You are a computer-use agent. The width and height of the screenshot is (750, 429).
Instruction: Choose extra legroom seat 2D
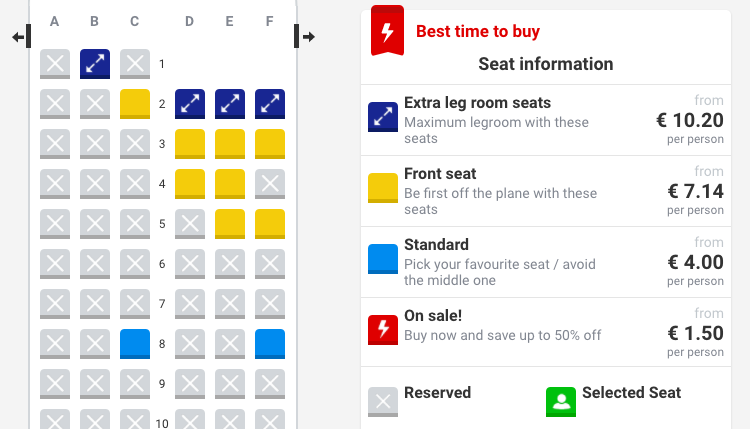[190, 104]
